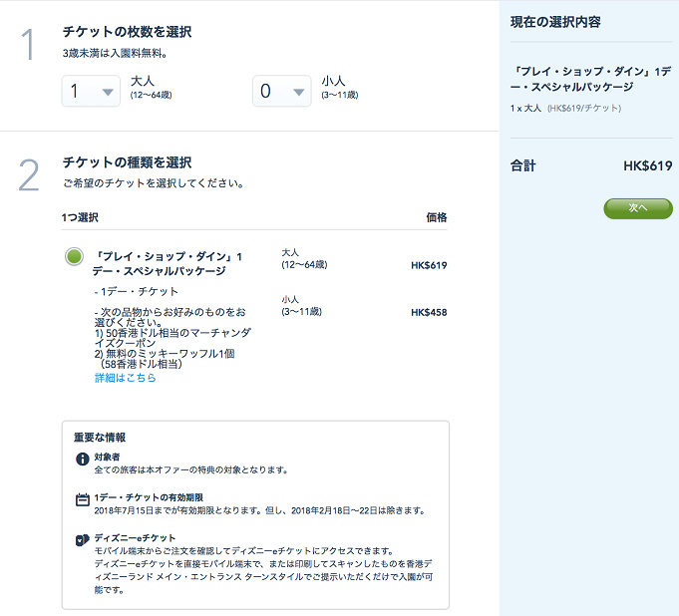Click the 価格 column header
The width and height of the screenshot is (679, 616).
437,217
